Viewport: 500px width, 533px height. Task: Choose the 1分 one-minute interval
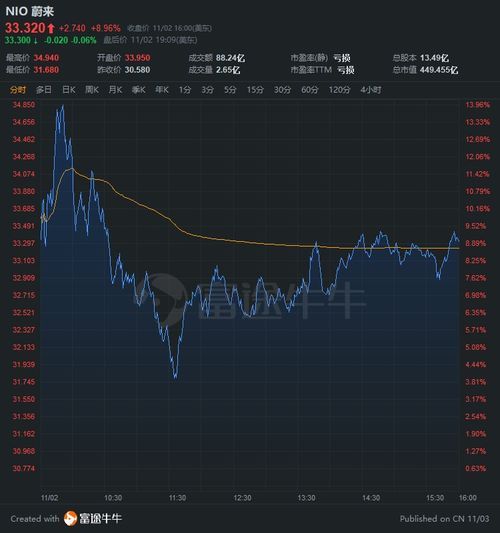click(185, 90)
